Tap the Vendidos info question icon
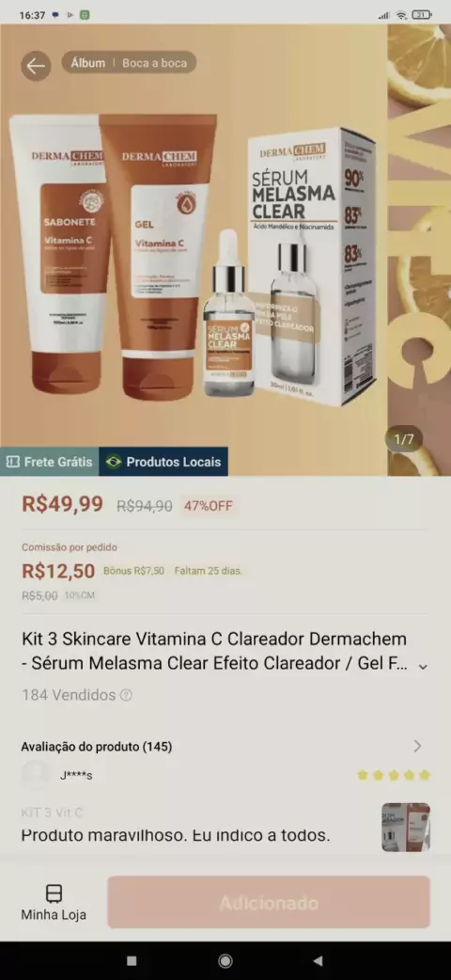The image size is (451, 980). [126, 695]
